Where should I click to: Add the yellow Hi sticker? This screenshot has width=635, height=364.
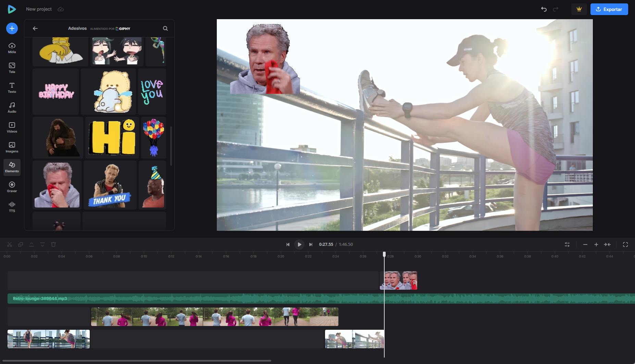(x=112, y=138)
